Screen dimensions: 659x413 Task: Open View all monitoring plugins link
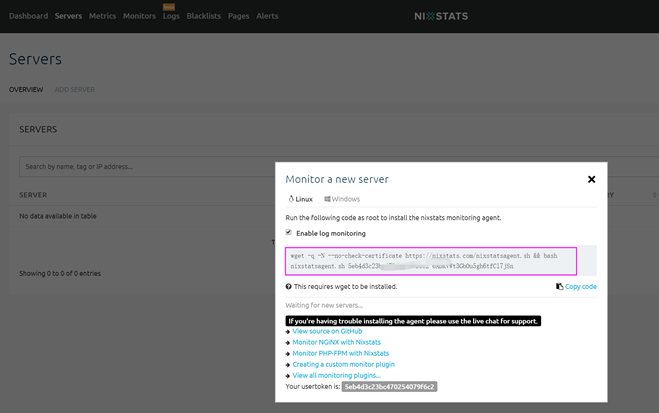pyautogui.click(x=336, y=375)
